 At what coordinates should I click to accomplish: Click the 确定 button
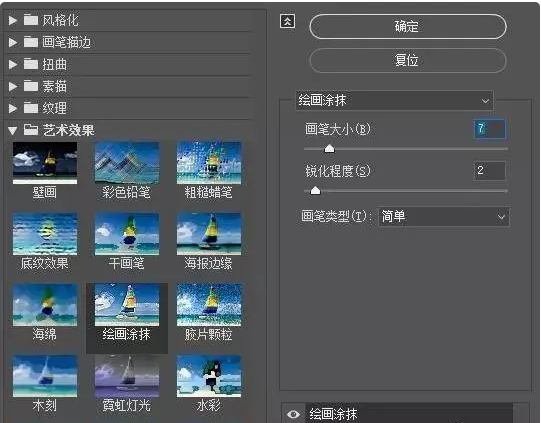pyautogui.click(x=408, y=27)
